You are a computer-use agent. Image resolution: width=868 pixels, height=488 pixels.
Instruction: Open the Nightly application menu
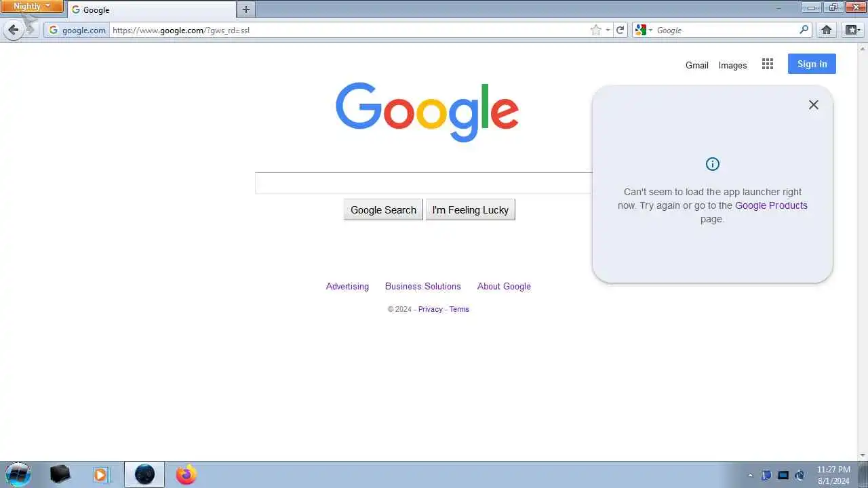point(32,6)
